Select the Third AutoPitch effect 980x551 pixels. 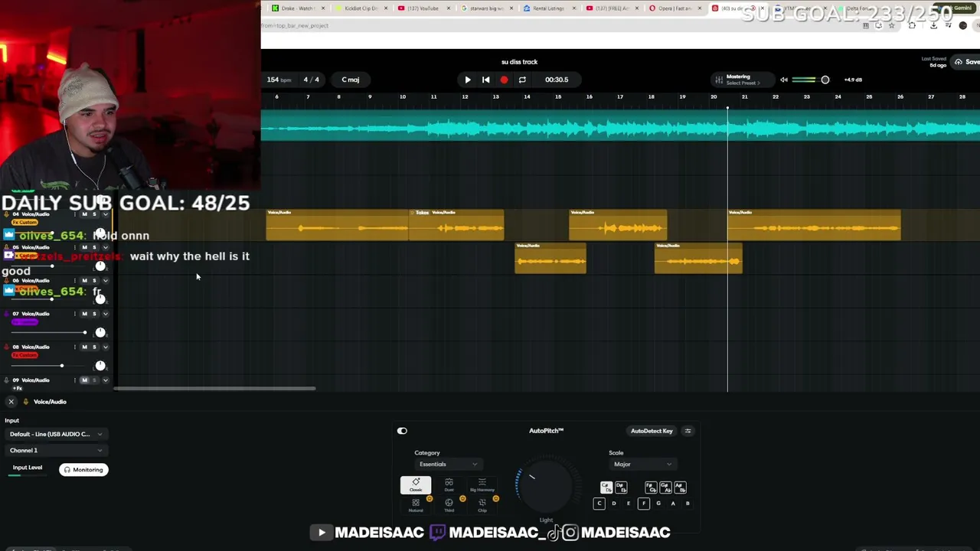click(449, 505)
